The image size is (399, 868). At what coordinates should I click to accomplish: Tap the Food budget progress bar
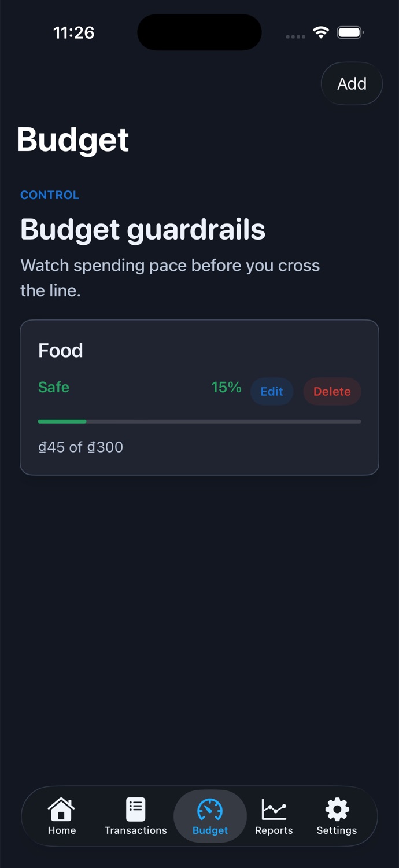click(199, 421)
